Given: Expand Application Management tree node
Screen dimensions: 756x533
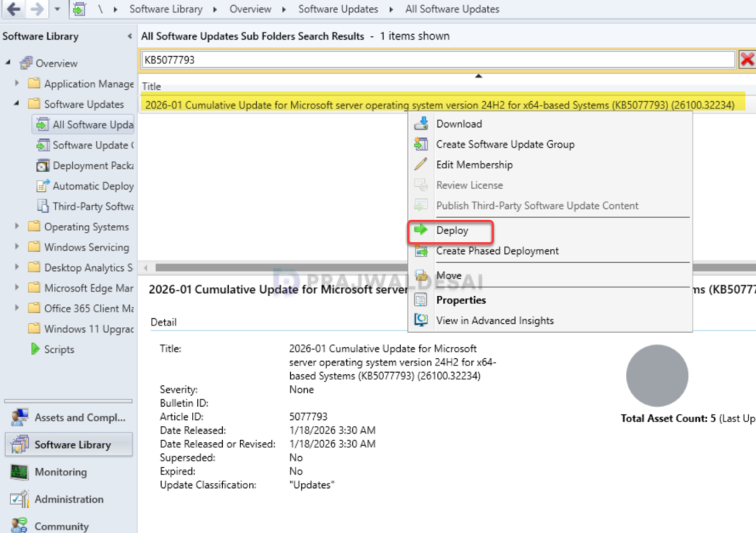Looking at the screenshot, I should (17, 83).
